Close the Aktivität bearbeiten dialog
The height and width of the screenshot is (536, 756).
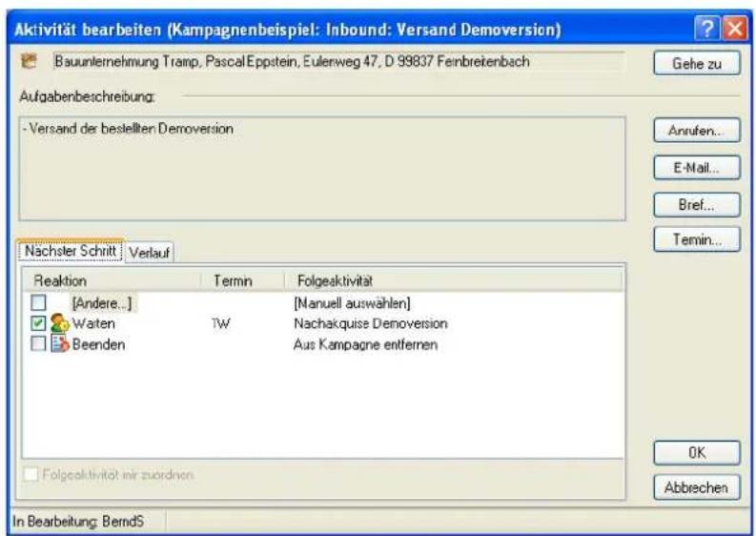[x=735, y=29]
